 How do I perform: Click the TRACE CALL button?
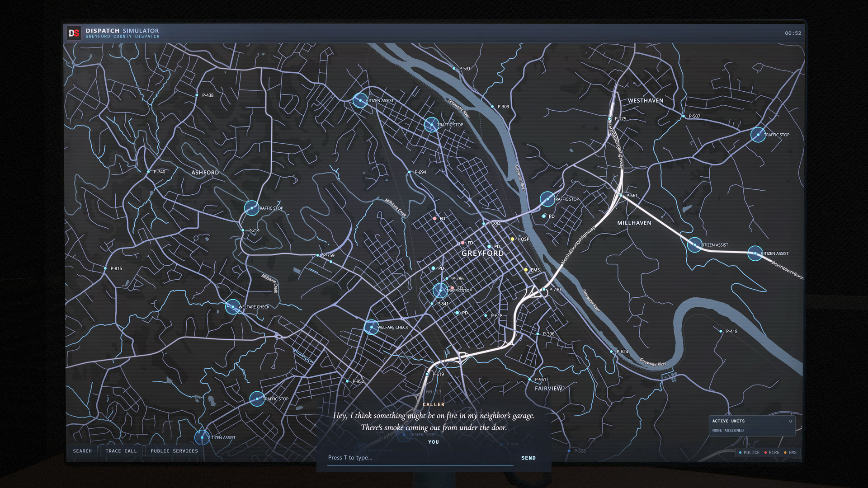[121, 451]
